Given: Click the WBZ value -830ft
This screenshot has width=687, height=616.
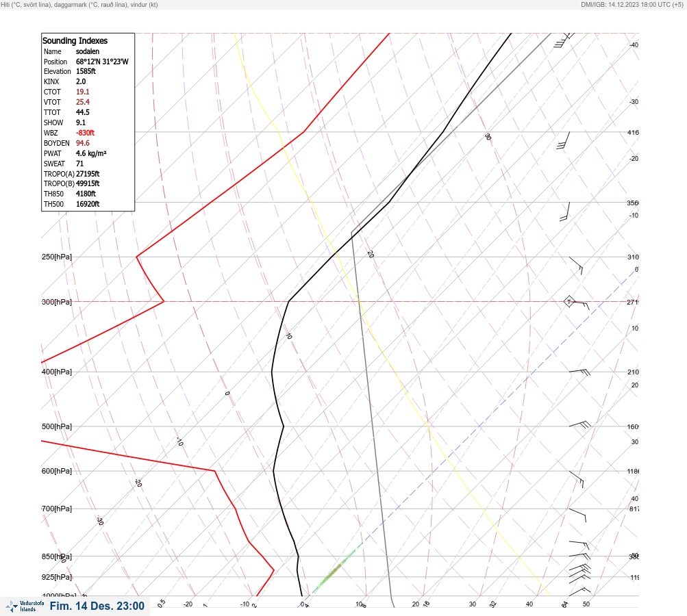Looking at the screenshot, I should click(85, 133).
